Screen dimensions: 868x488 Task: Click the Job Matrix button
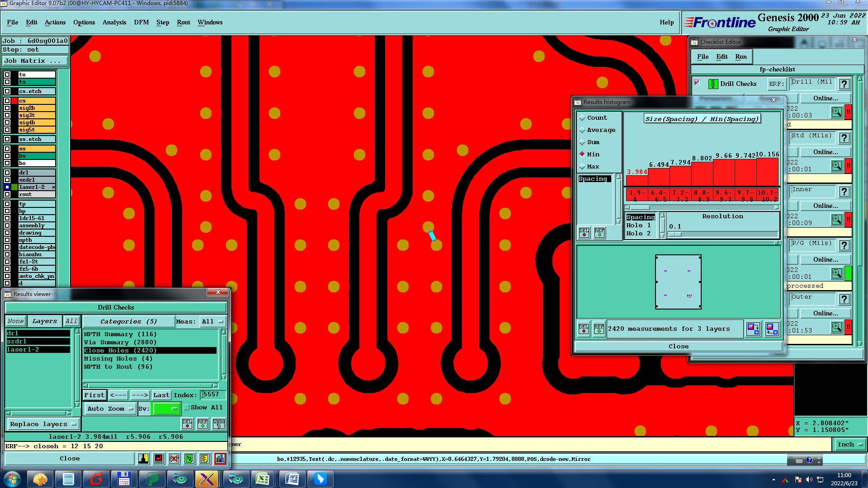click(35, 61)
